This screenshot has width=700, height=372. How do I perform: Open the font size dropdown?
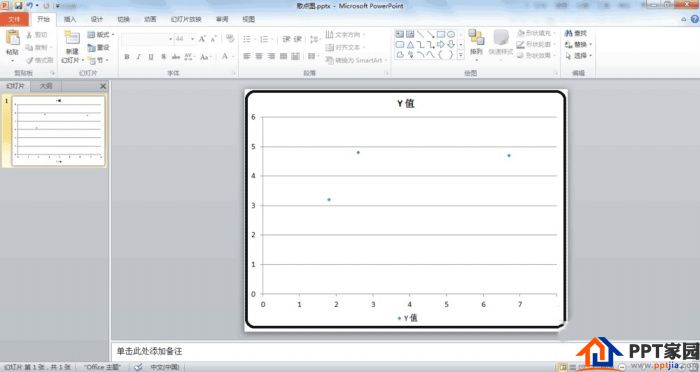(x=192, y=39)
